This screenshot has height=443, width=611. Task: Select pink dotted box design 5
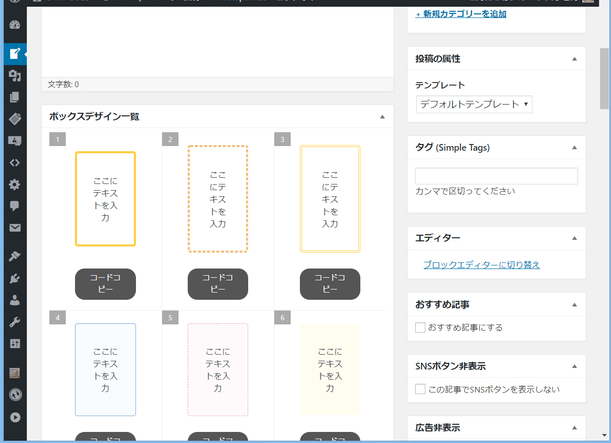coord(218,369)
